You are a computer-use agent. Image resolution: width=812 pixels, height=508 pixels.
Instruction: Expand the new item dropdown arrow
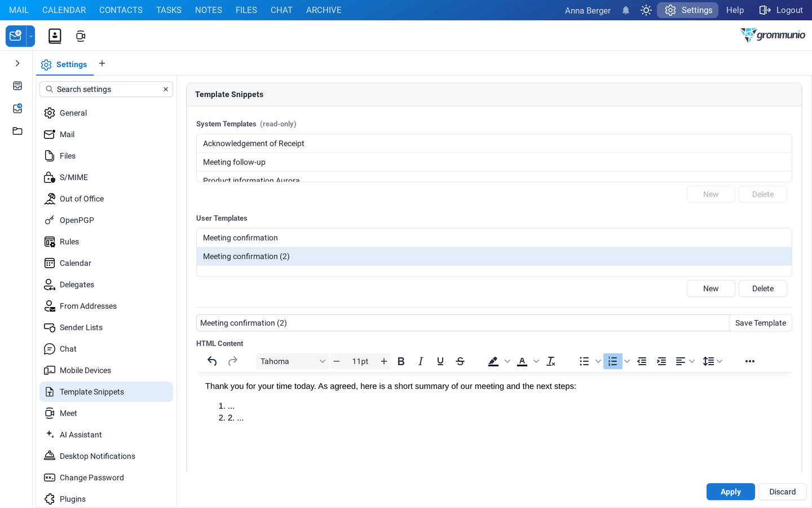[x=31, y=36]
